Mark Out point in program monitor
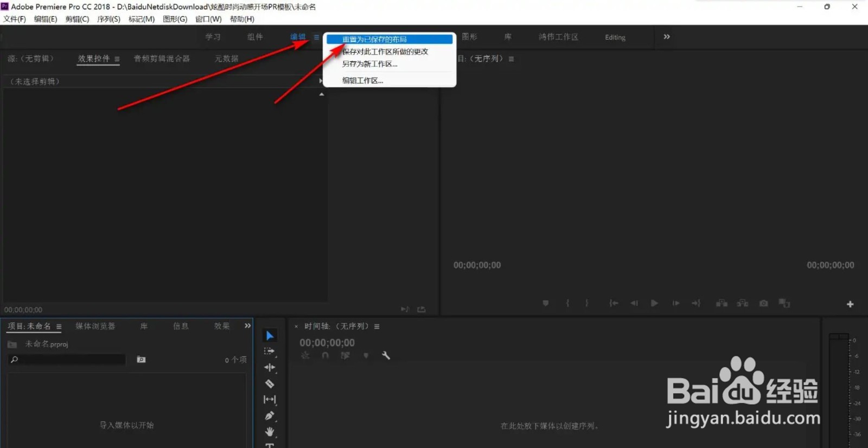 pyautogui.click(x=586, y=303)
